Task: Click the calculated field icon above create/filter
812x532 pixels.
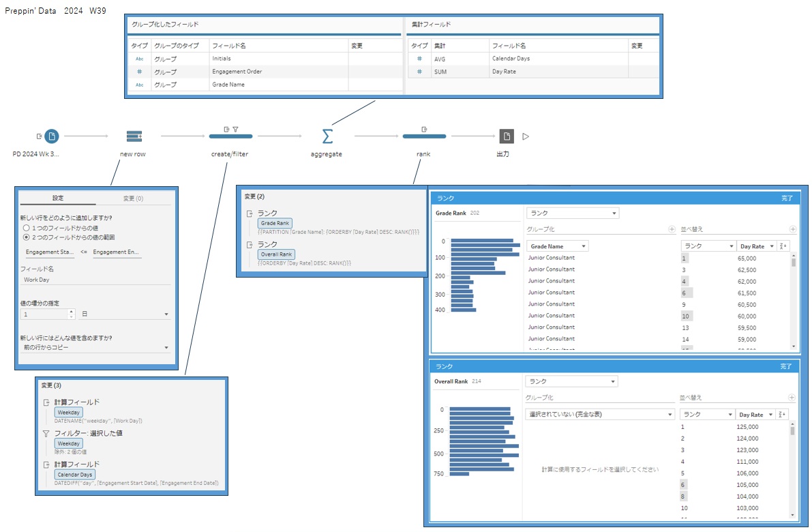Action: pyautogui.click(x=226, y=129)
